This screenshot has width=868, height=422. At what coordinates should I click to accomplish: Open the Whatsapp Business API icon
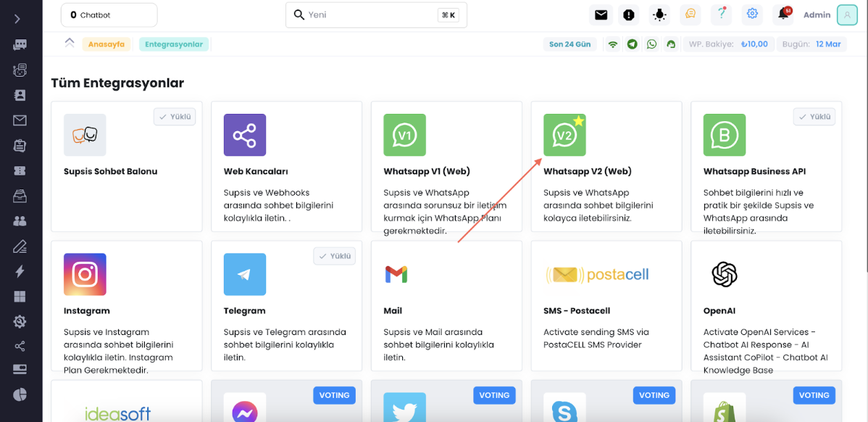pos(725,135)
